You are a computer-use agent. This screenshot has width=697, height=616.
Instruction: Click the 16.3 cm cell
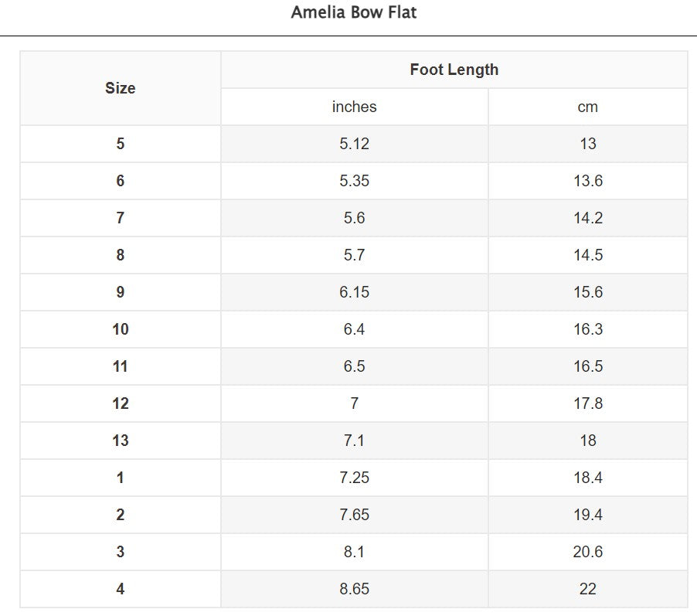[587, 329]
